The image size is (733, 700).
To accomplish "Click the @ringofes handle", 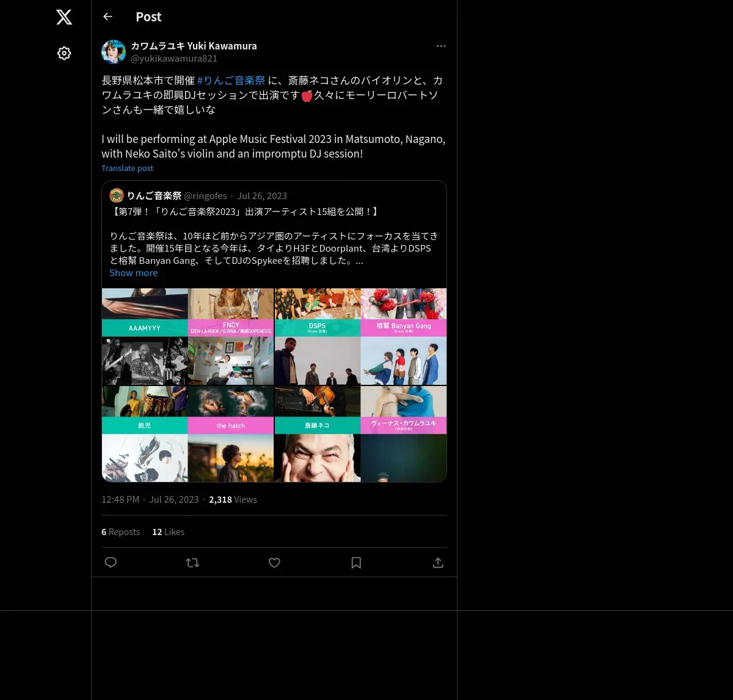I will (x=205, y=195).
